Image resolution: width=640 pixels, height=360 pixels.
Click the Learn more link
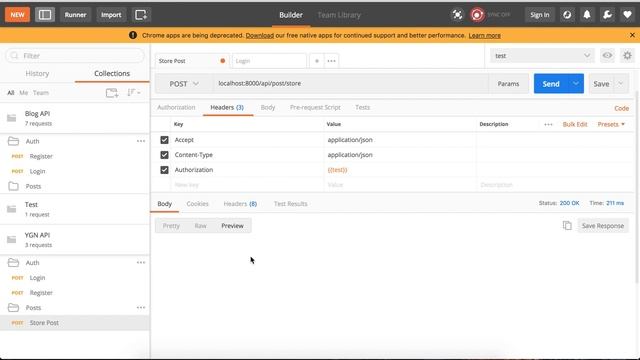click(484, 36)
